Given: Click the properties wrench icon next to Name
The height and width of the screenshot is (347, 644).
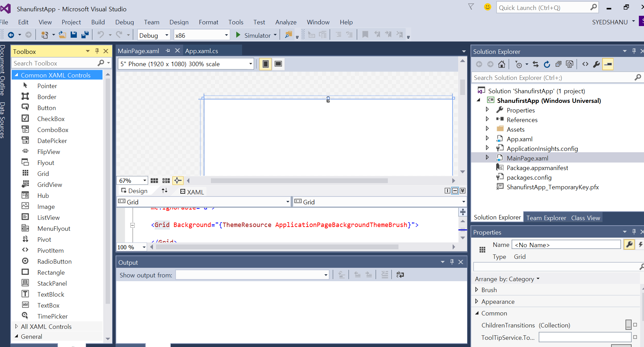Looking at the screenshot, I should tap(629, 244).
